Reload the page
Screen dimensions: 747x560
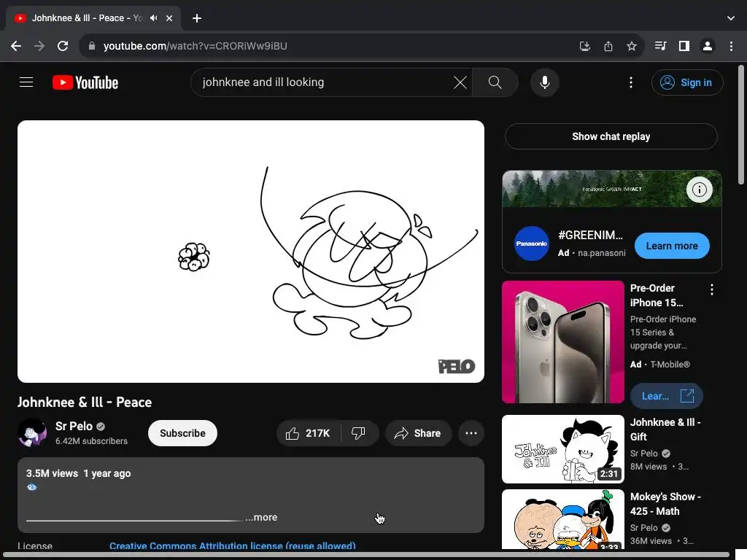63,46
